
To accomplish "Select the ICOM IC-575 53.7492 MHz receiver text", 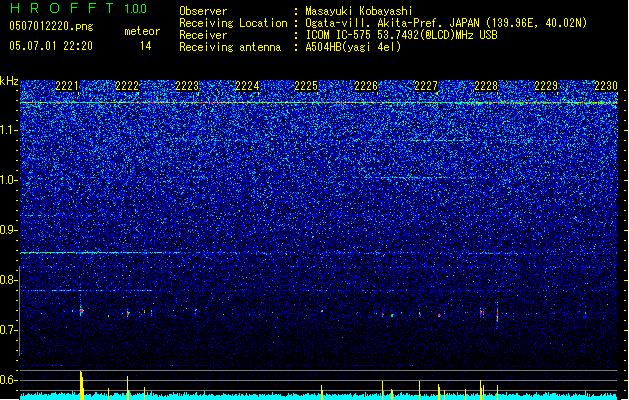I will (x=401, y=35).
